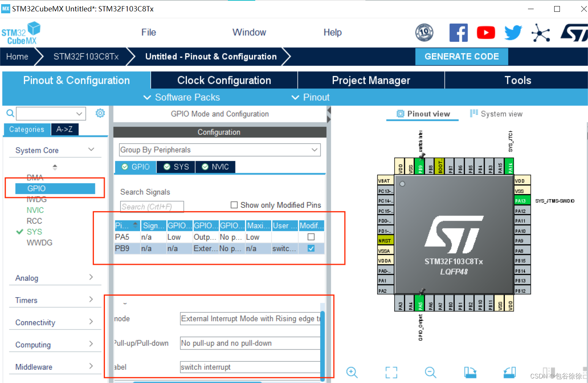Switch to Clock Configuration tab

(224, 80)
